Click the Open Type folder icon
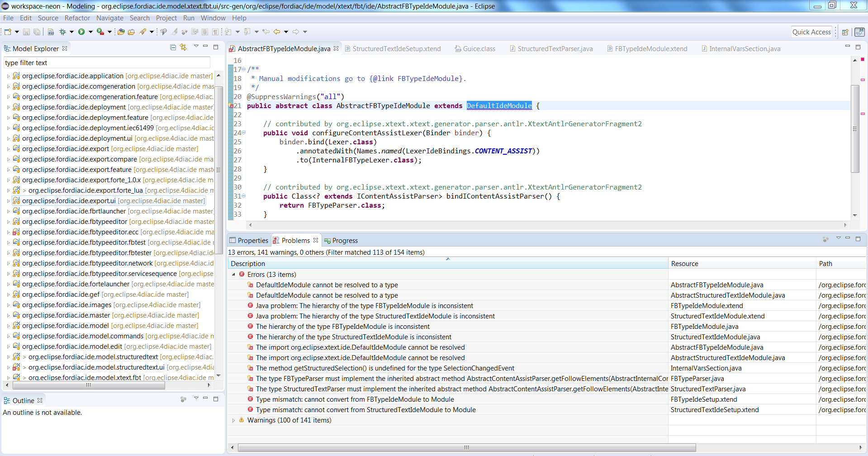 coord(121,32)
